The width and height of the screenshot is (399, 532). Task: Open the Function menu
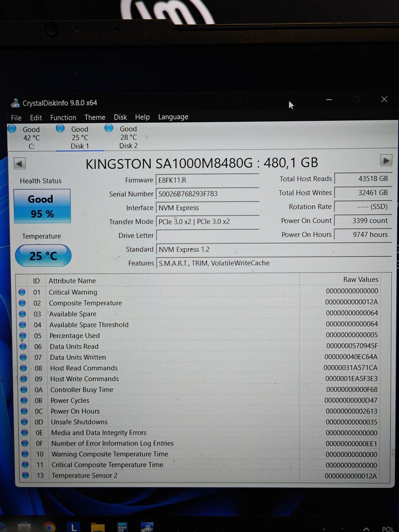pyautogui.click(x=63, y=118)
